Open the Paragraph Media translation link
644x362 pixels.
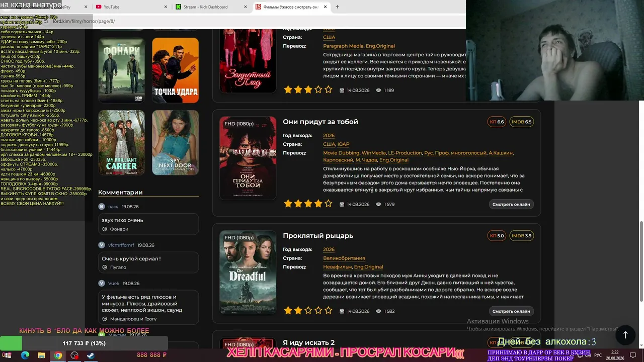click(x=343, y=46)
